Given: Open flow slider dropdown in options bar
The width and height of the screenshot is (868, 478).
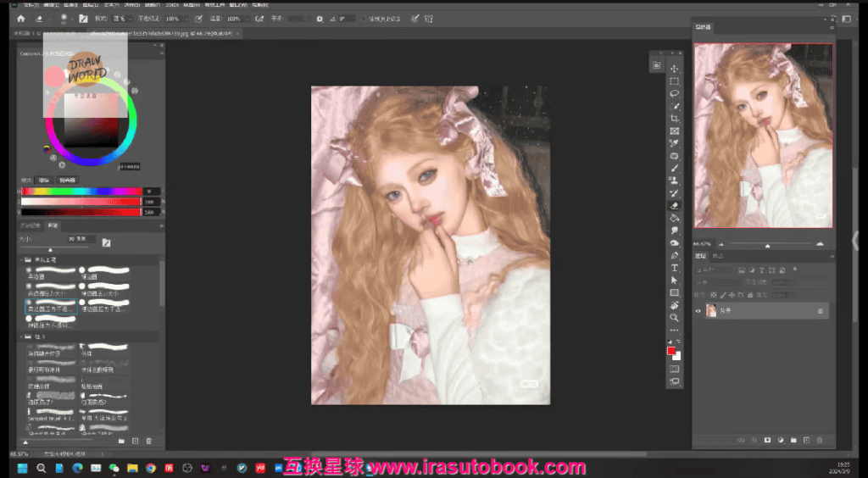Looking at the screenshot, I should 248,19.
